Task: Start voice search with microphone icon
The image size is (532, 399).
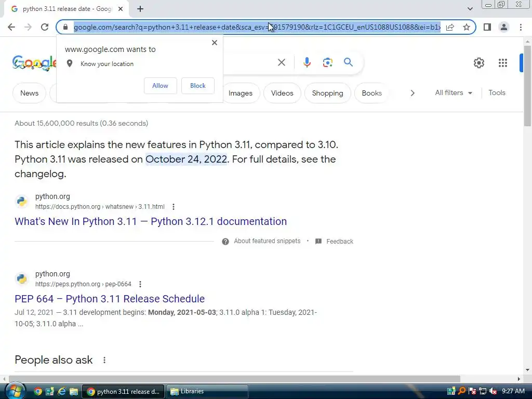Action: [307, 62]
